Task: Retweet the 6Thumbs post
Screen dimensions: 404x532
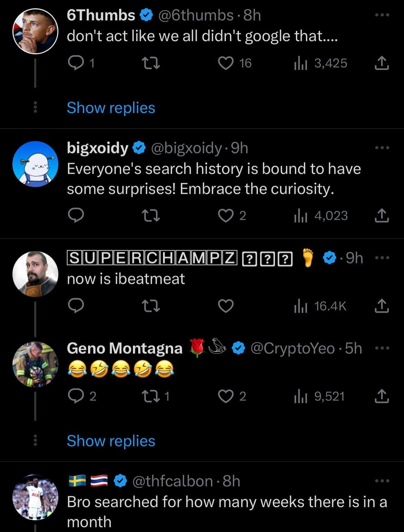Action: tap(151, 63)
